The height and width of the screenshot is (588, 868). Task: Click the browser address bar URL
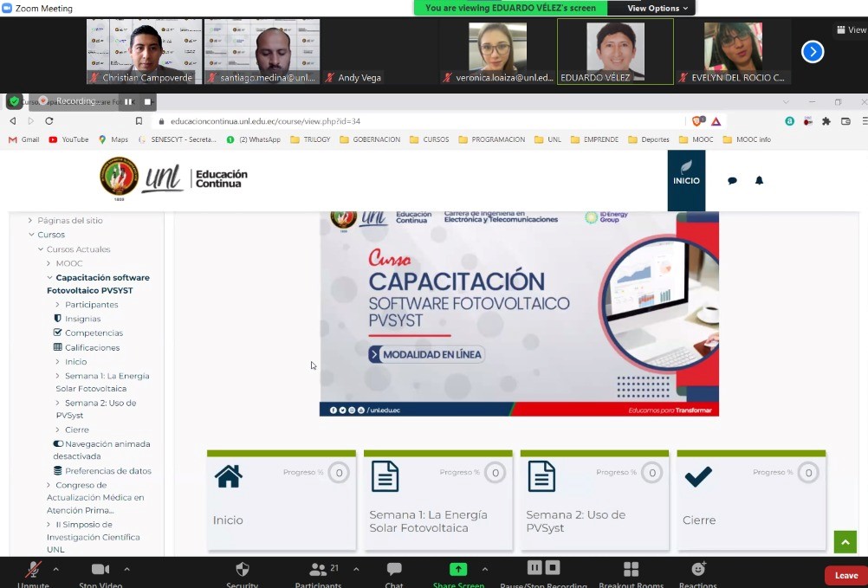pos(266,121)
